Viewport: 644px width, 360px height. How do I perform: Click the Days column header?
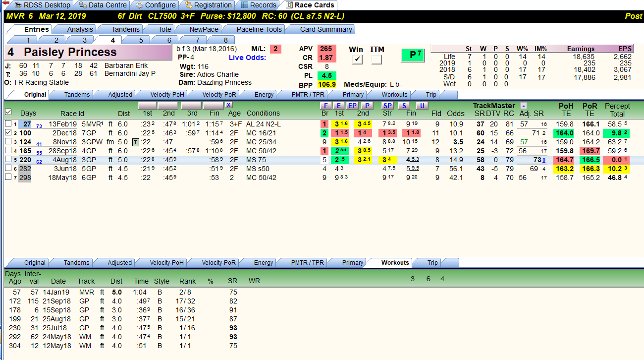[28, 113]
